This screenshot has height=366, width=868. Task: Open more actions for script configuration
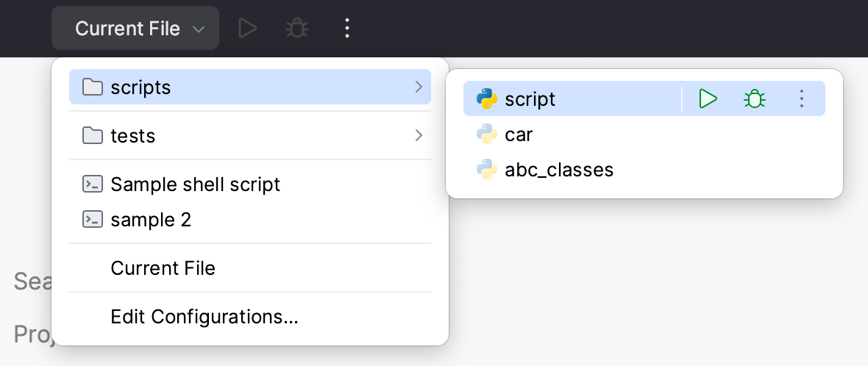pos(802,98)
